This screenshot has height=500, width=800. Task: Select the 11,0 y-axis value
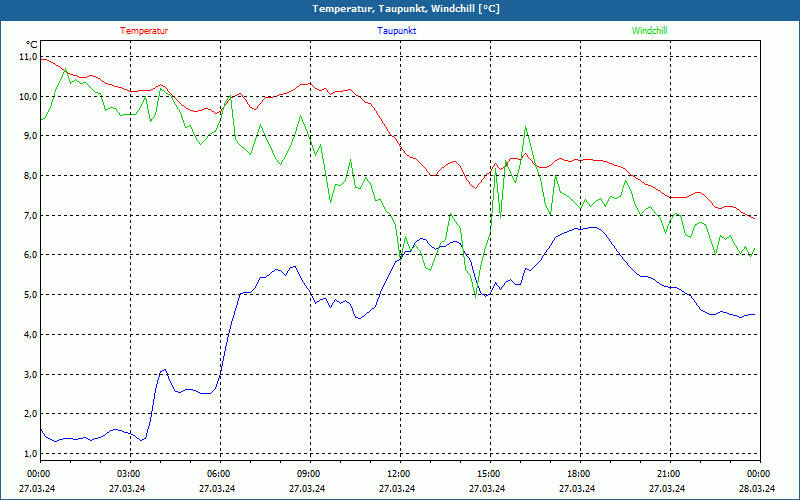click(x=28, y=57)
